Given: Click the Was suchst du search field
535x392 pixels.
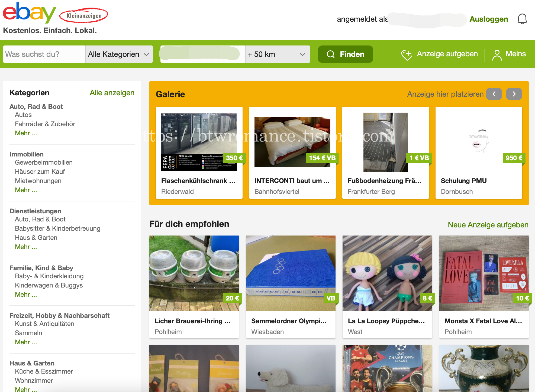Looking at the screenshot, I should (44, 54).
